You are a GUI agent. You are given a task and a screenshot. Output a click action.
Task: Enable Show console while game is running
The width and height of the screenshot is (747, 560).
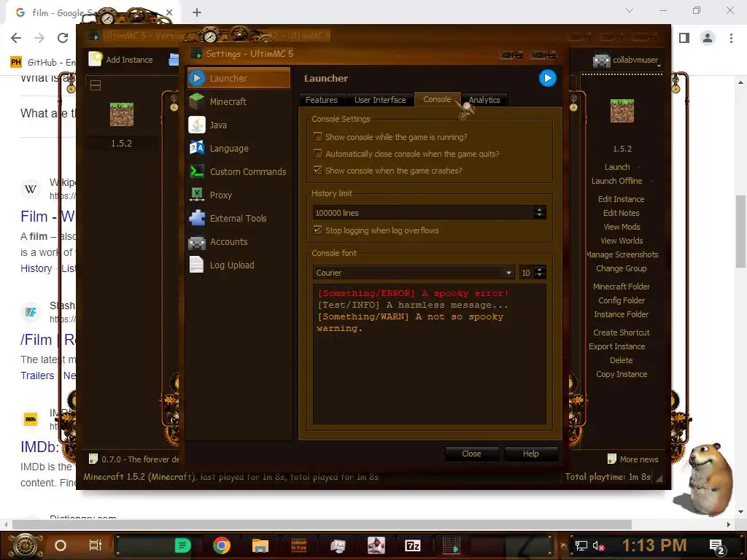pyautogui.click(x=318, y=136)
